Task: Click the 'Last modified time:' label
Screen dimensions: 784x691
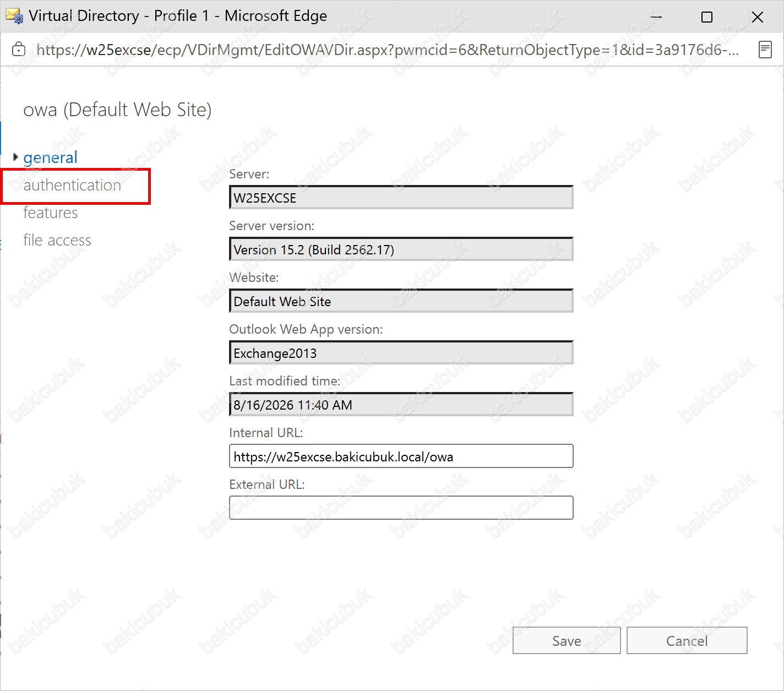Action: pyautogui.click(x=285, y=381)
